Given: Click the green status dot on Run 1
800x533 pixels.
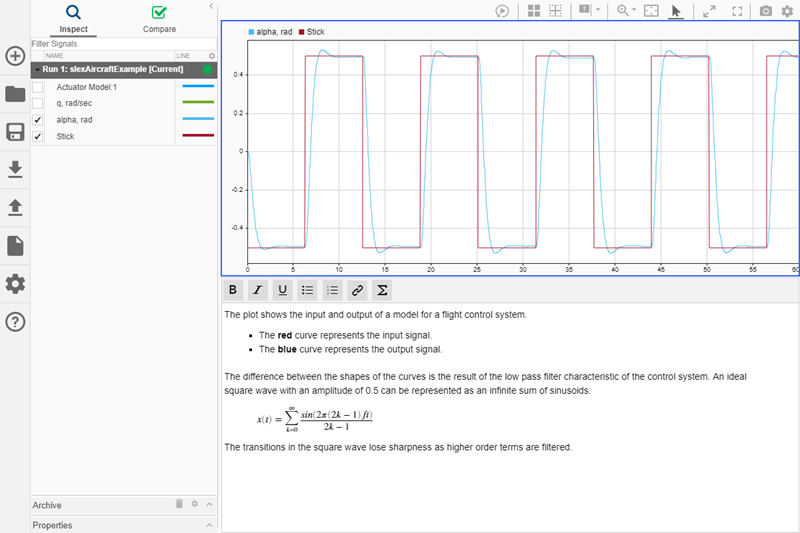Looking at the screenshot, I should (x=207, y=69).
